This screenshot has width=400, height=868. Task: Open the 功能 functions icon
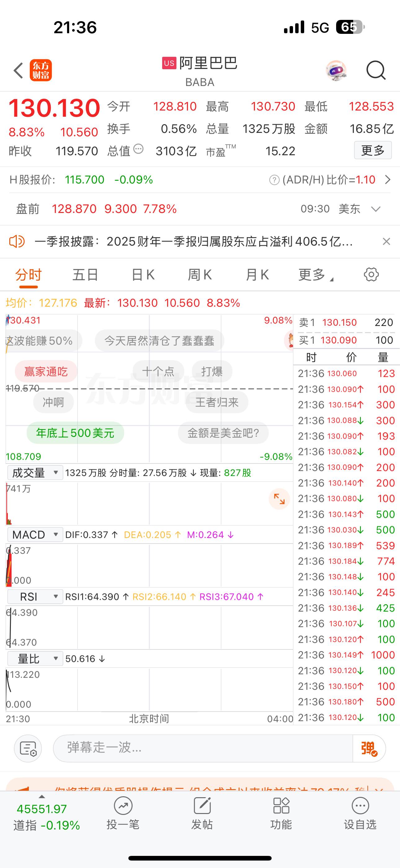tap(281, 806)
